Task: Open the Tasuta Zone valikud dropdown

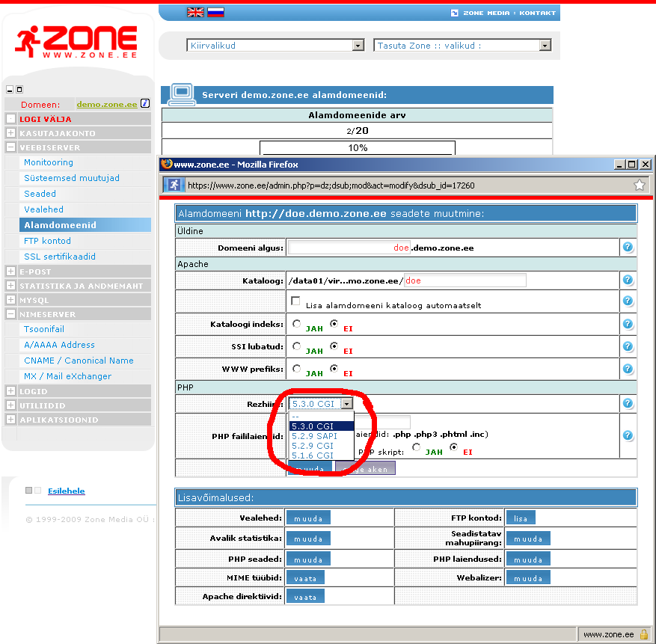Action: 462,45
